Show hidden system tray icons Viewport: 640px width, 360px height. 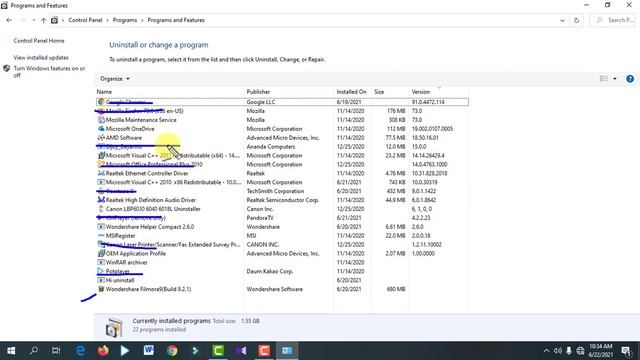[x=546, y=351]
